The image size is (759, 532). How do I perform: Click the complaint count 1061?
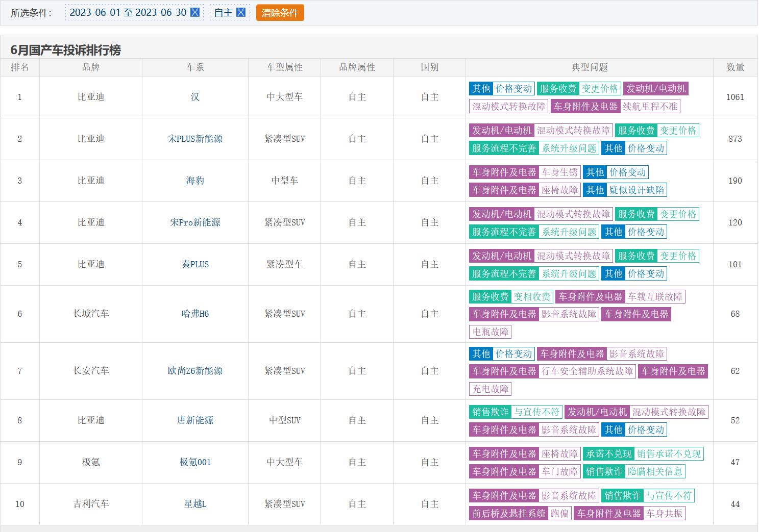pos(735,97)
